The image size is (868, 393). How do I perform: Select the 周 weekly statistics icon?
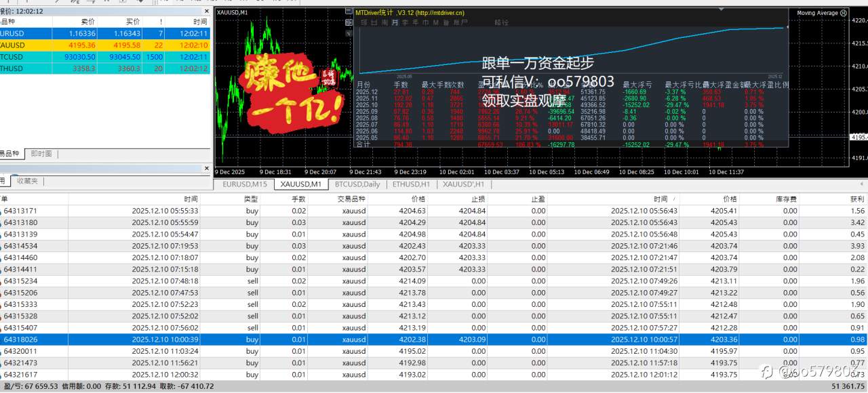pyautogui.click(x=384, y=22)
